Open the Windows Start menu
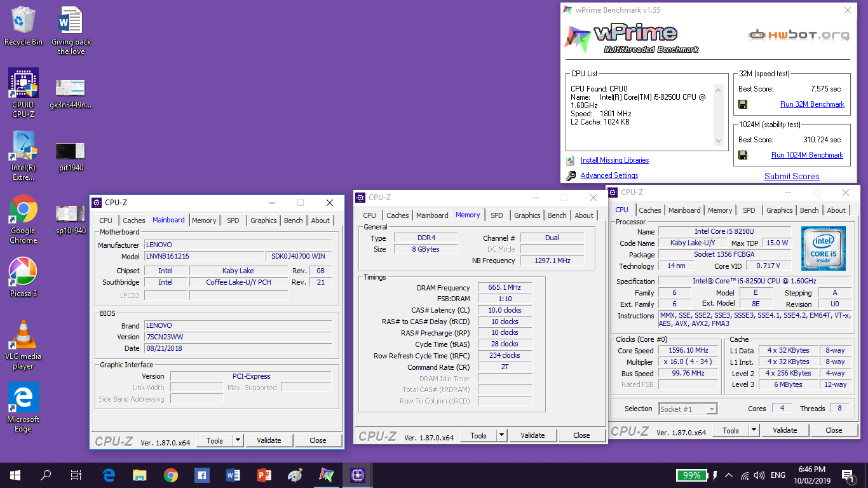This screenshot has height=488, width=868. 15,475
